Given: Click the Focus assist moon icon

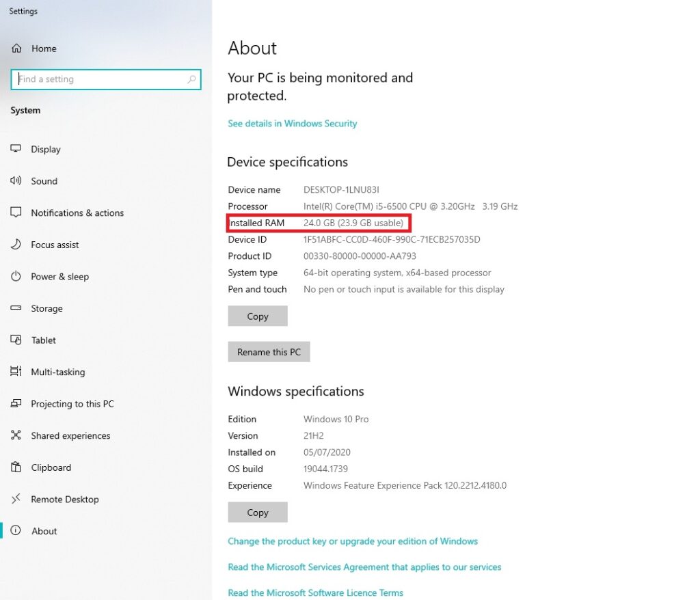Looking at the screenshot, I should [16, 245].
